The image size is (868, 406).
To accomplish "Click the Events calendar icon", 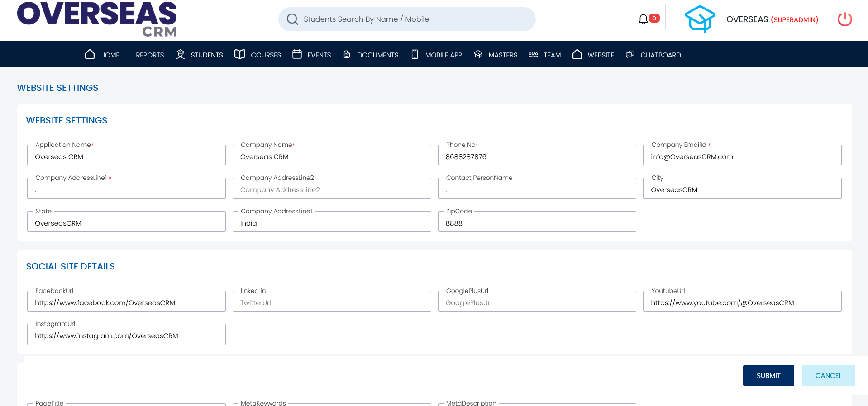I will pos(297,55).
